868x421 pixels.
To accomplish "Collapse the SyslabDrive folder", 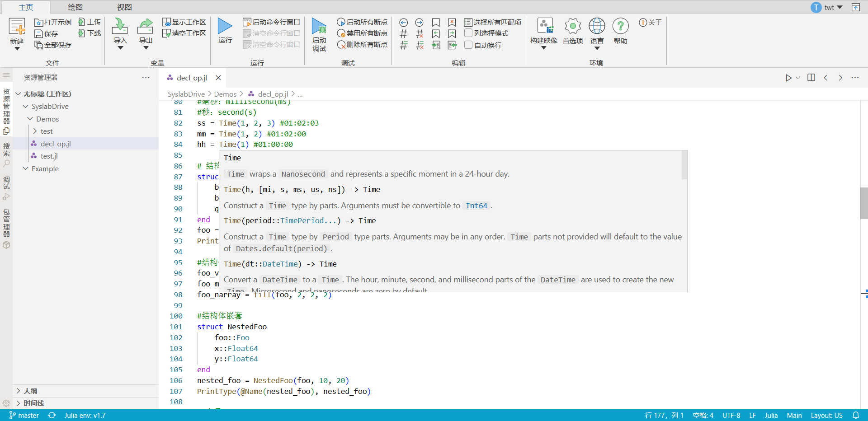I will coord(25,107).
